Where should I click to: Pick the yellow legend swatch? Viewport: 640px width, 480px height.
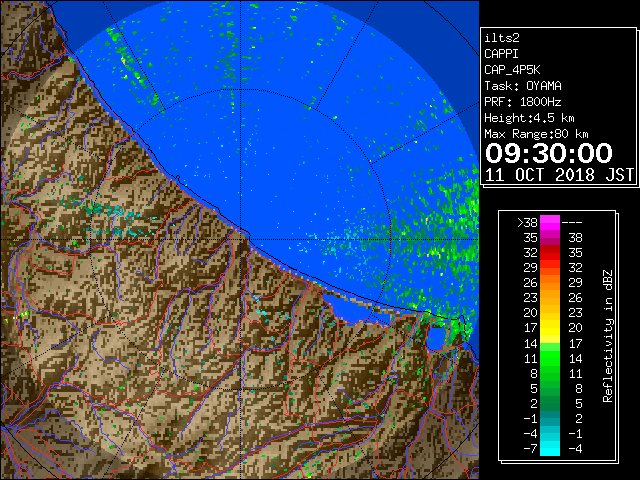(x=550, y=328)
